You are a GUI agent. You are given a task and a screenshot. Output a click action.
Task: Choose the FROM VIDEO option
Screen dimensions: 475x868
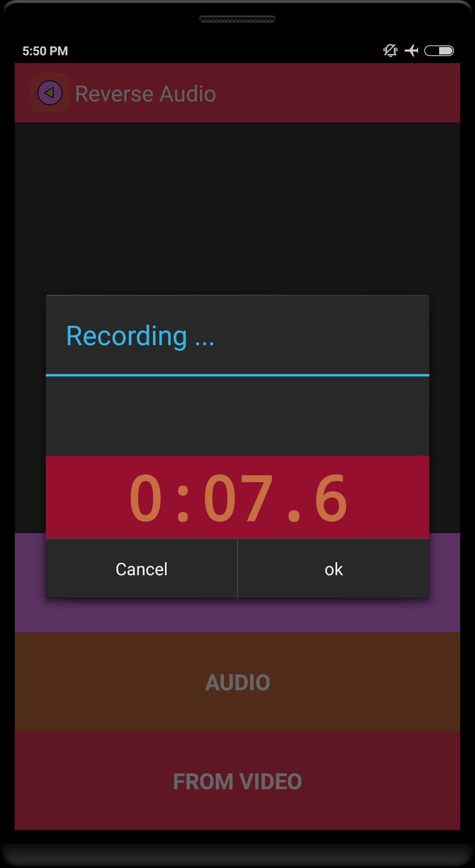click(237, 781)
